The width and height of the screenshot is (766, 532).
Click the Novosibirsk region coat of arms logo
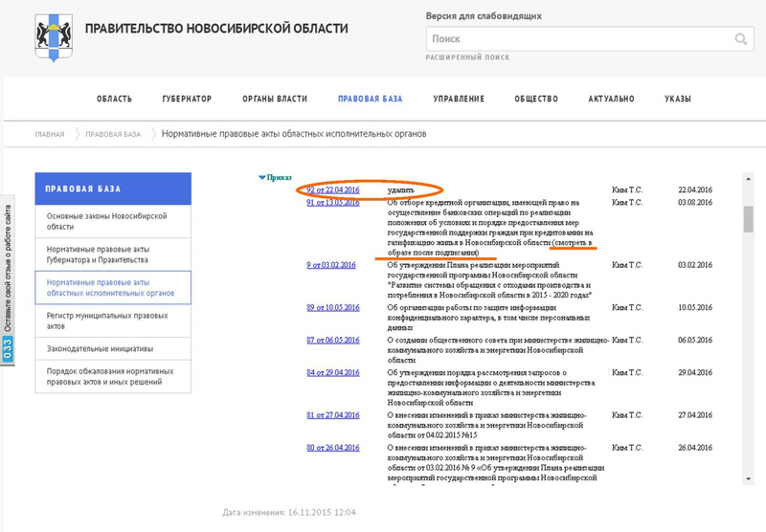(54, 38)
